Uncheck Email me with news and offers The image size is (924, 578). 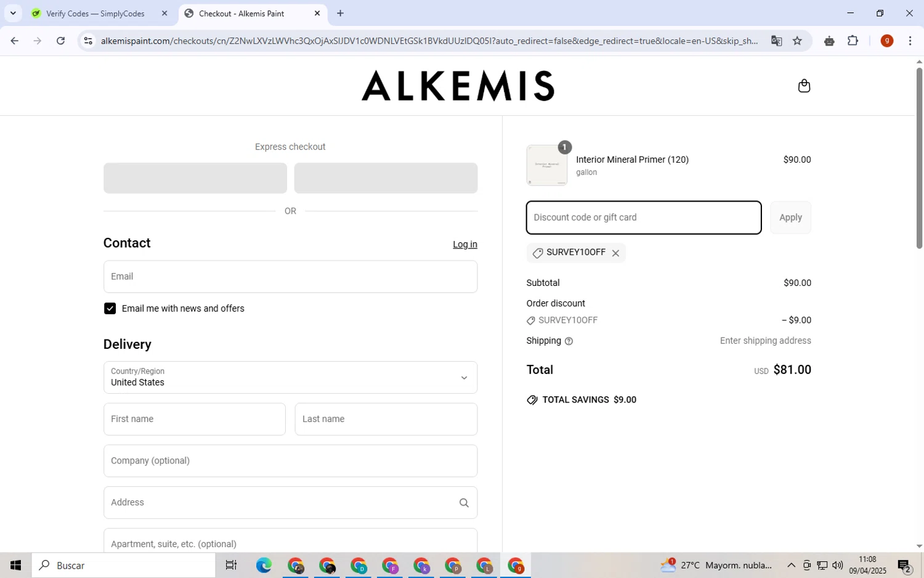pos(110,309)
